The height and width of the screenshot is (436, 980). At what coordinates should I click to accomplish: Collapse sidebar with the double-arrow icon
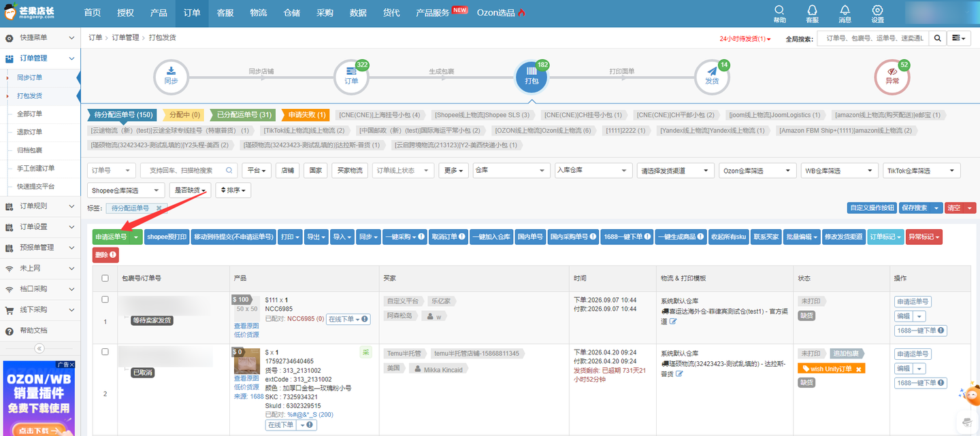click(x=39, y=348)
